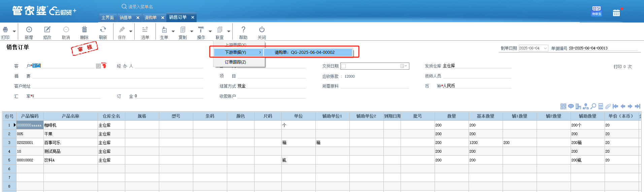Expand the 生单 dropdown arrow

pyautogui.click(x=173, y=31)
